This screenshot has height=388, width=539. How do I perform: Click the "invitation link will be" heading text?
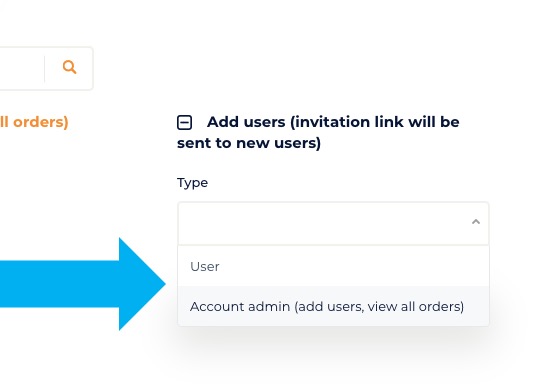coord(375,122)
